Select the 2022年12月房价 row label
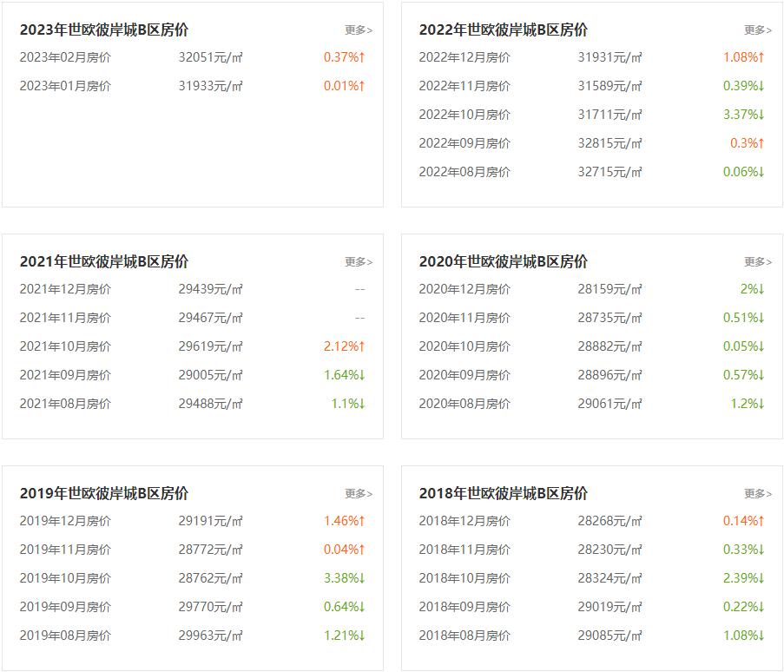Screen dimensions: 784x672 465,57
